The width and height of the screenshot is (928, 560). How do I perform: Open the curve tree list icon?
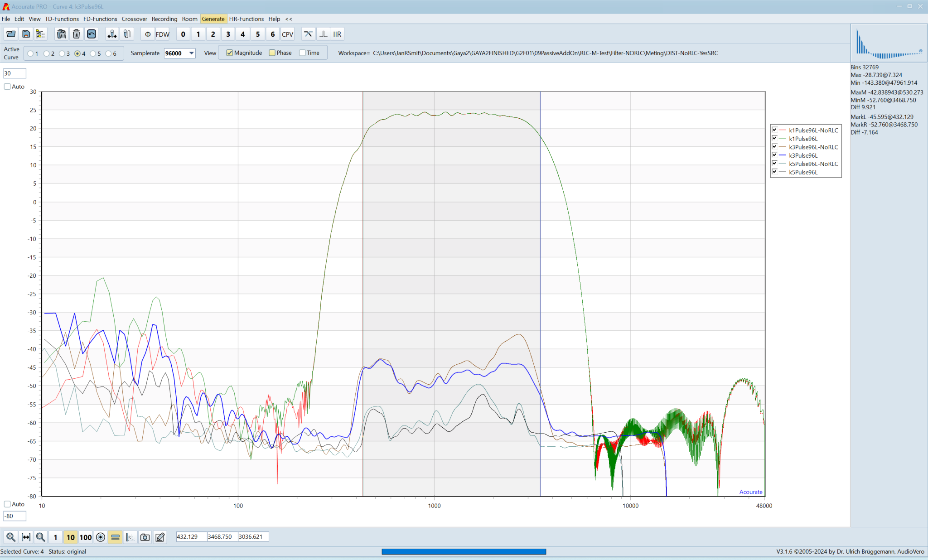[x=41, y=34]
